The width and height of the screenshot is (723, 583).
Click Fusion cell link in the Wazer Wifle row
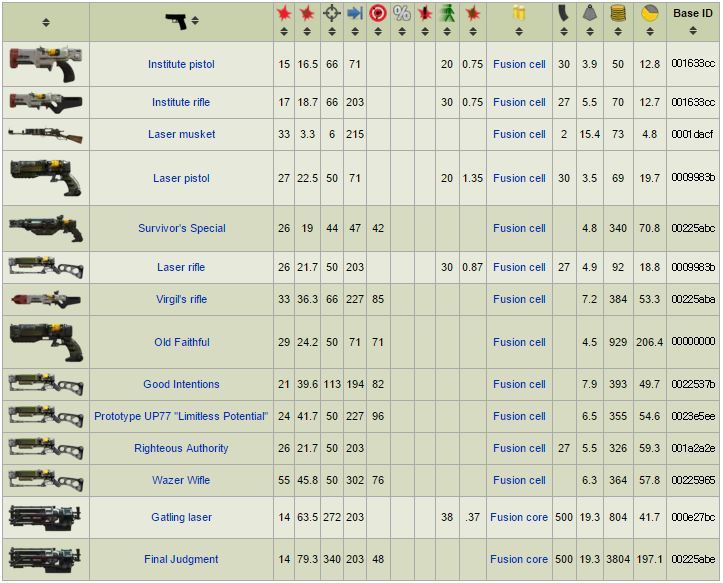click(519, 480)
